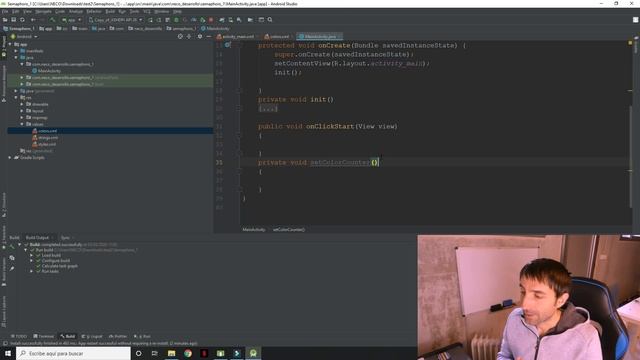
Task: Select strings.xml in project tree
Action: (45, 138)
